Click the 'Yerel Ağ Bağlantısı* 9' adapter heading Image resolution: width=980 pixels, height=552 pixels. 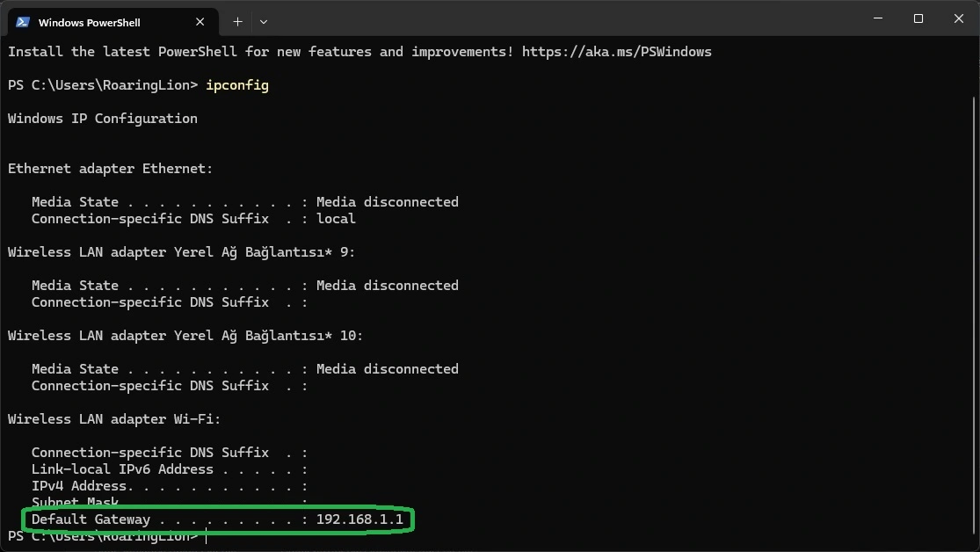[x=181, y=252]
